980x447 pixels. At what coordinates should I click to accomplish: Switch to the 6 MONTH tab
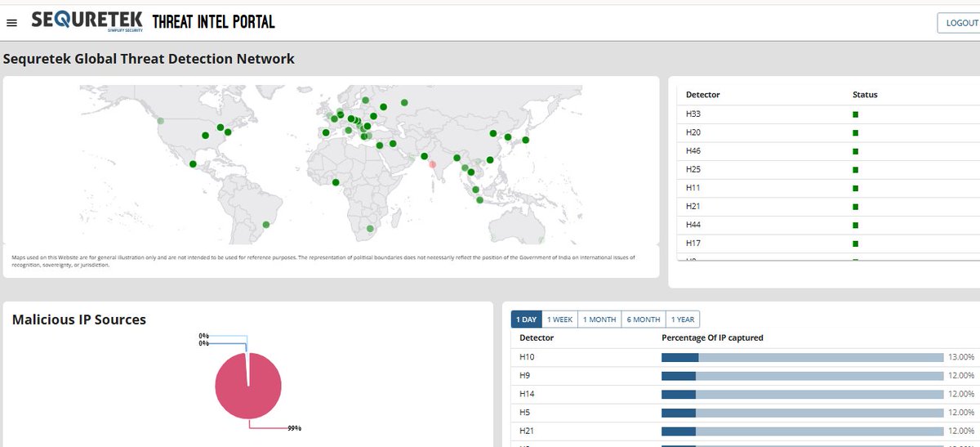644,320
